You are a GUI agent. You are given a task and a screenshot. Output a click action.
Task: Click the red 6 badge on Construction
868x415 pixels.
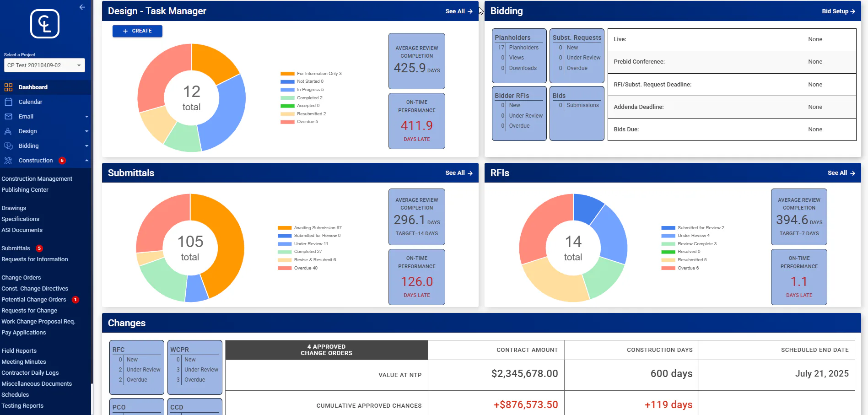coord(62,161)
